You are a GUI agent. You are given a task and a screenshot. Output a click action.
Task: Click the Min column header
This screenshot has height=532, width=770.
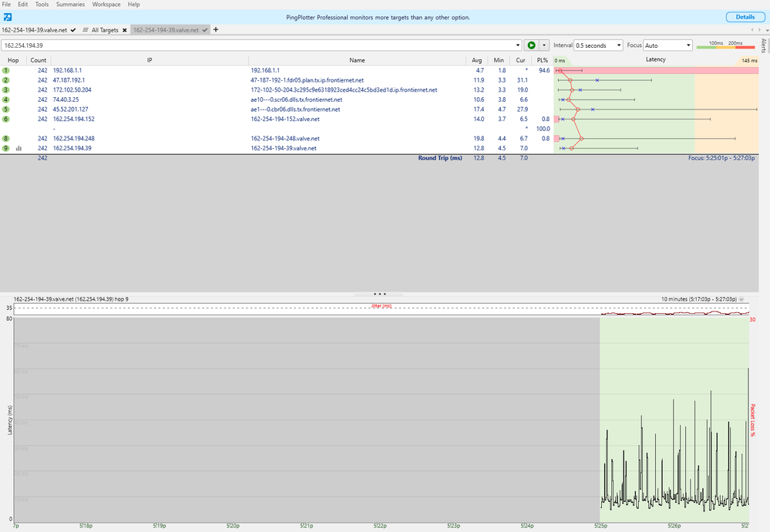[499, 60]
